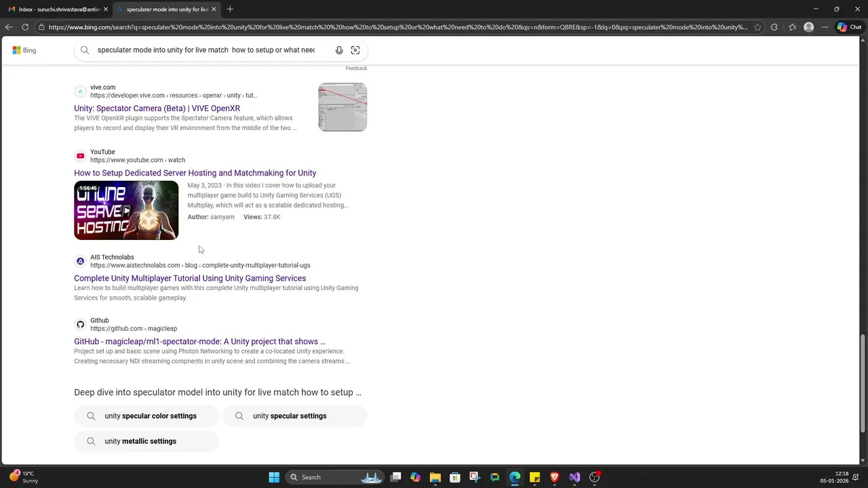The height and width of the screenshot is (488, 868).
Task: Open the clock and date 12:18 panel
Action: tap(834, 477)
